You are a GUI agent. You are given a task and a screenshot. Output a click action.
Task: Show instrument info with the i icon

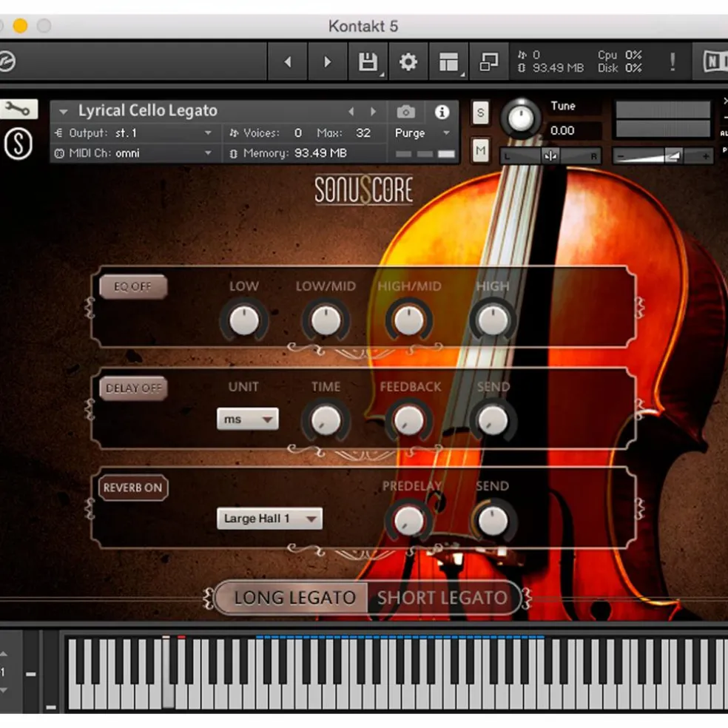click(x=442, y=112)
